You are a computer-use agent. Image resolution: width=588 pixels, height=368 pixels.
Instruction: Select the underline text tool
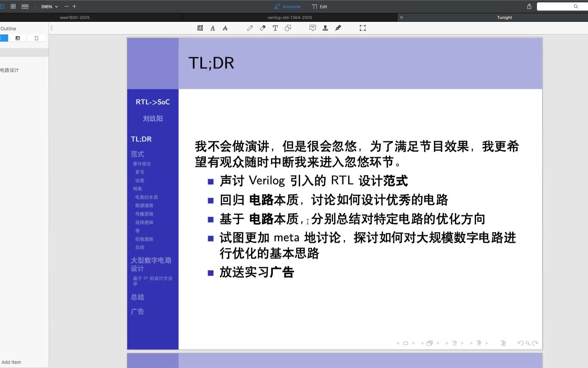click(x=213, y=28)
